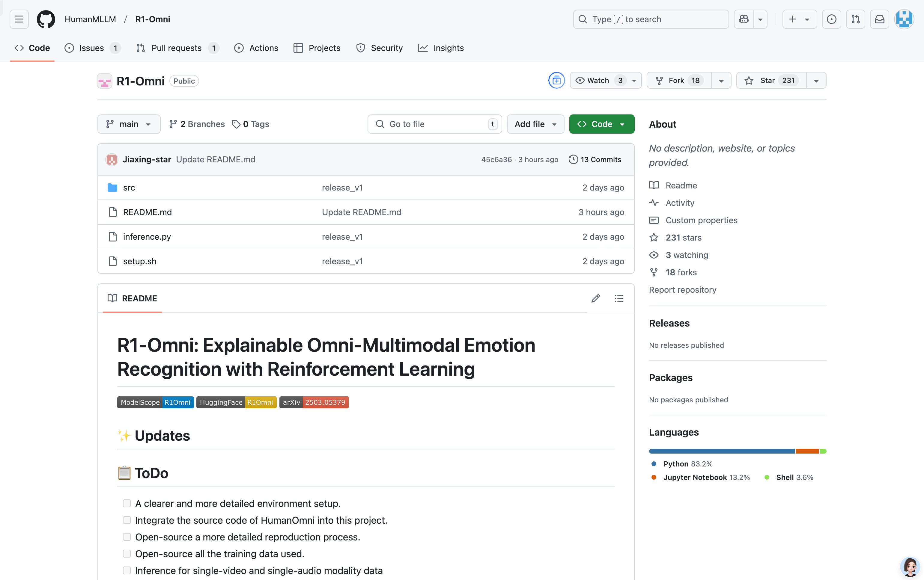Toggle 'A clearer and more detailed environment setup' checkbox
Screen dimensions: 924x580
click(127, 503)
